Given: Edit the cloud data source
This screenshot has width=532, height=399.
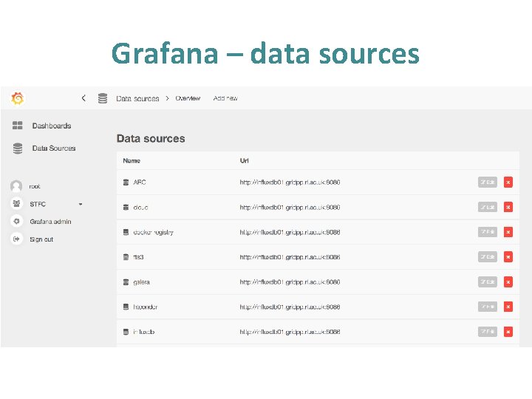Looking at the screenshot, I should click(x=488, y=207).
